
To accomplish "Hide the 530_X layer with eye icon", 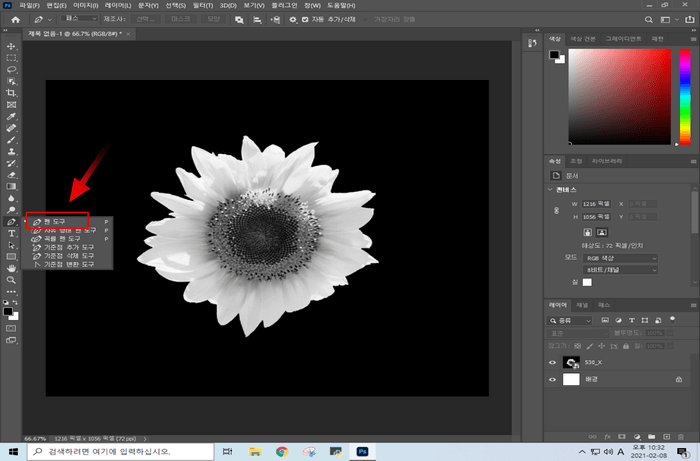I will [552, 362].
